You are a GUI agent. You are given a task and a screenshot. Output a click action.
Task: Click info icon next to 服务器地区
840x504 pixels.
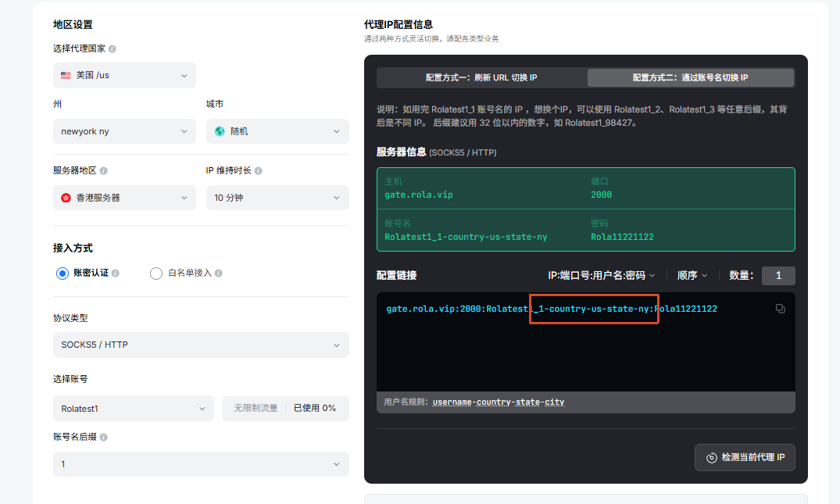pos(103,171)
